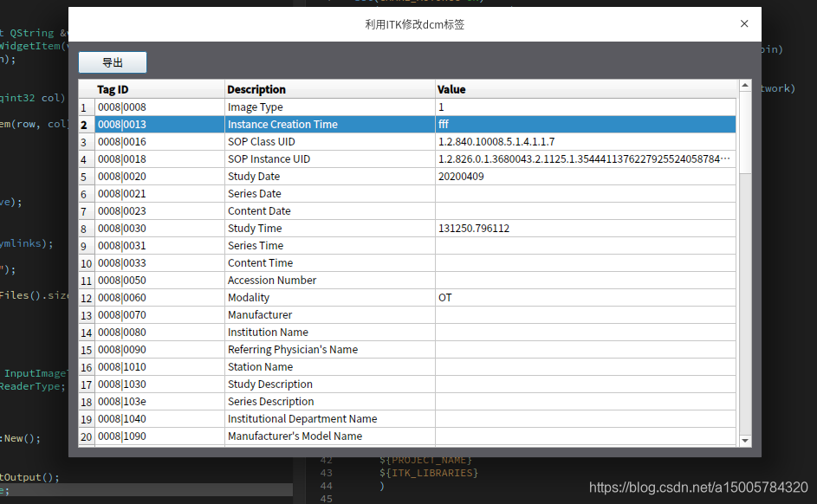Click the Tag ID column header
The image size is (817, 504).
pyautogui.click(x=160, y=89)
